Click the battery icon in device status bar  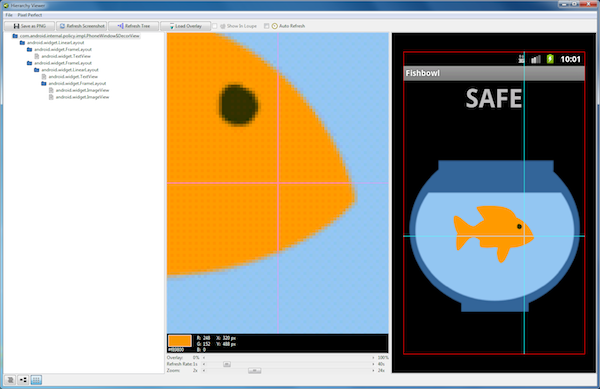click(550, 59)
